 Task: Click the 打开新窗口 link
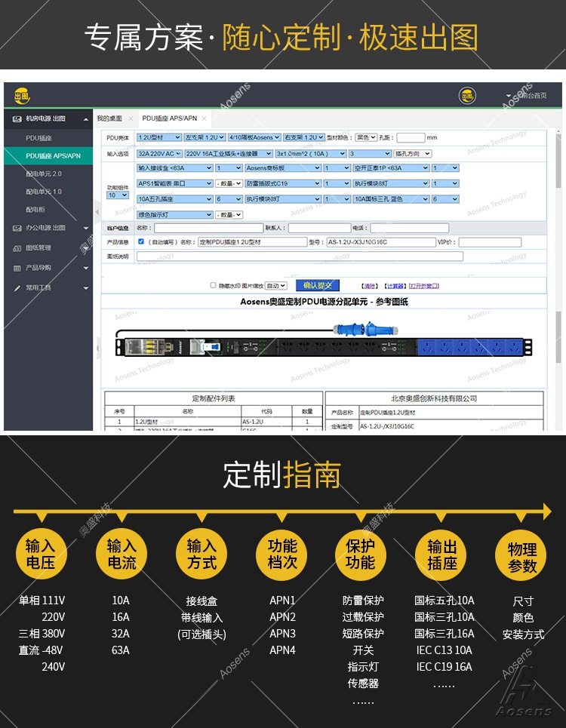(x=424, y=286)
